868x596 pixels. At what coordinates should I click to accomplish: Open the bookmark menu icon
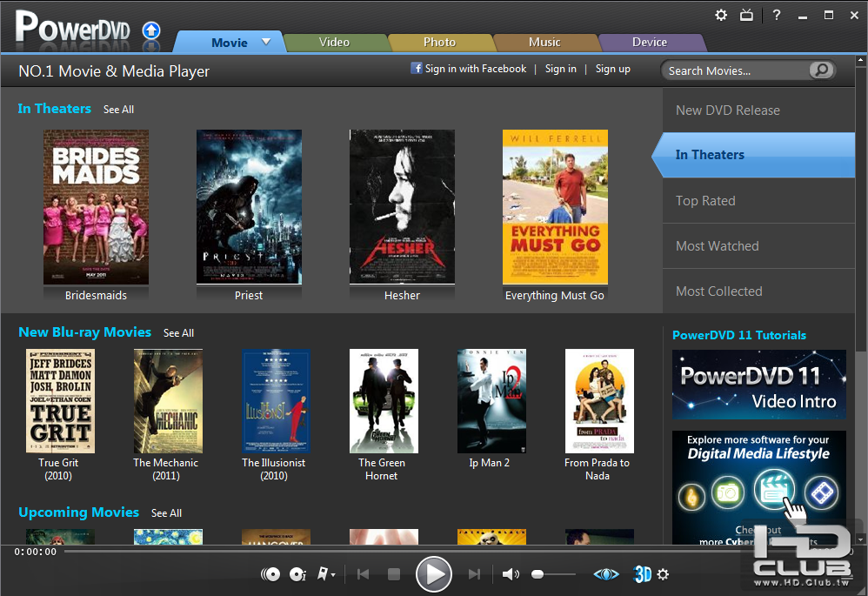point(325,574)
